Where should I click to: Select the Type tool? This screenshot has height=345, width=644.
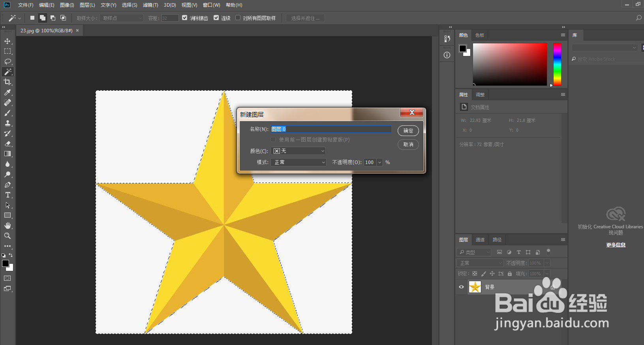8,195
